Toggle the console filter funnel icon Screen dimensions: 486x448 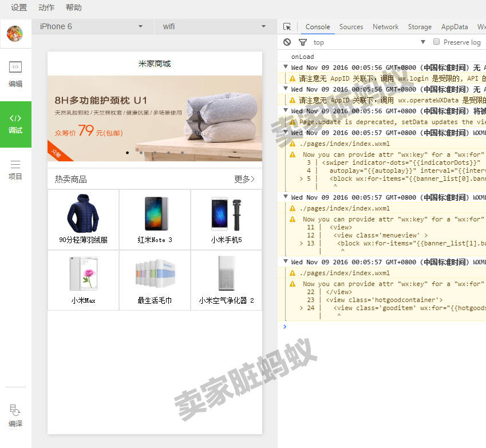pyautogui.click(x=302, y=42)
